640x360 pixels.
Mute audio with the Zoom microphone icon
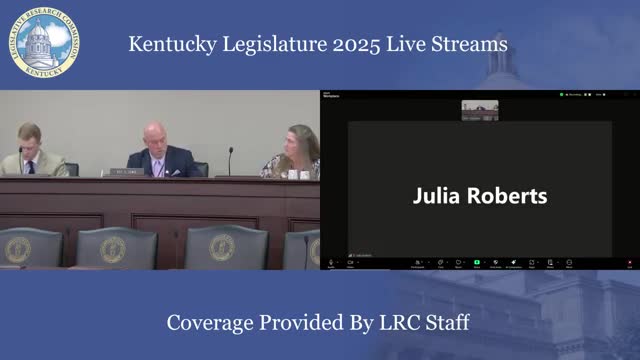click(331, 262)
